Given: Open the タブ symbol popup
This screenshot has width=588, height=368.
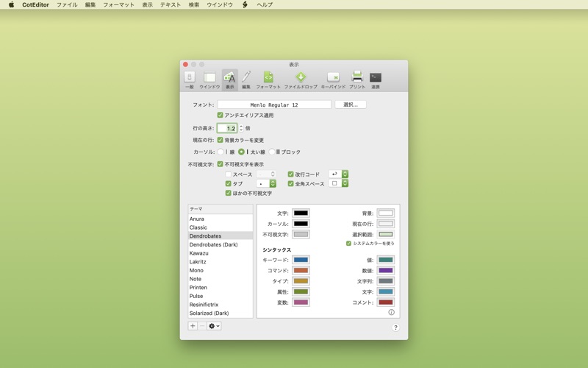Looking at the screenshot, I should (266, 183).
